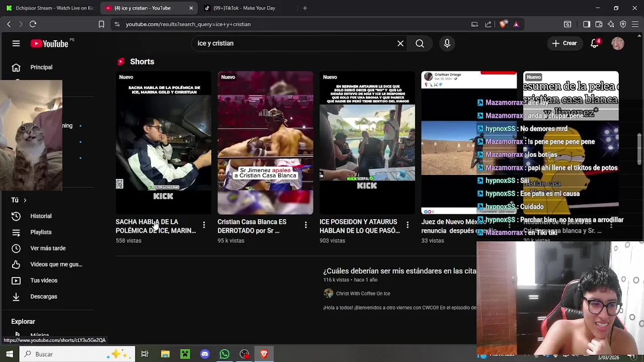Open Brave VPN shield icon
Viewport: 644px width, 362px height.
click(623, 24)
